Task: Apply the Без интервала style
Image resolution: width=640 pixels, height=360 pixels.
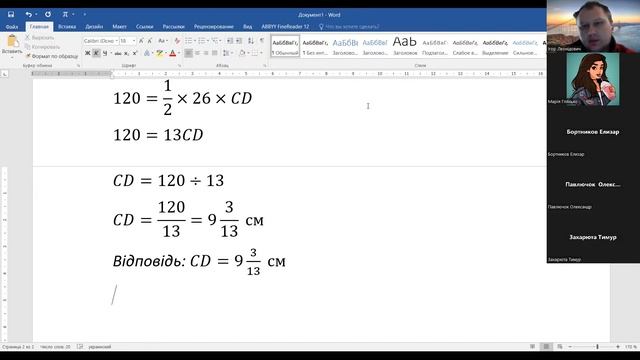Action: (315, 47)
